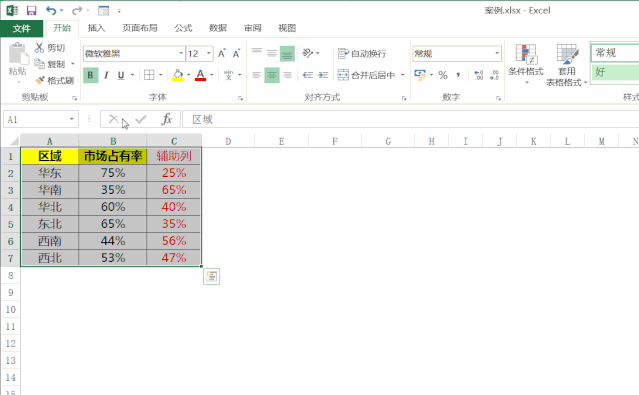Click the formula bar showing 区域
The image size is (639, 395).
(411, 119)
